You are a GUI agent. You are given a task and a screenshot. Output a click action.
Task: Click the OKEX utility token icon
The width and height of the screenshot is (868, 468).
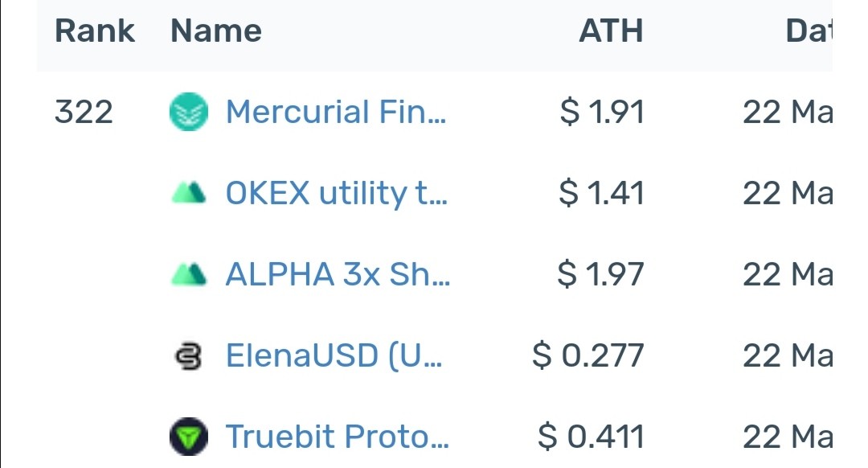189,193
